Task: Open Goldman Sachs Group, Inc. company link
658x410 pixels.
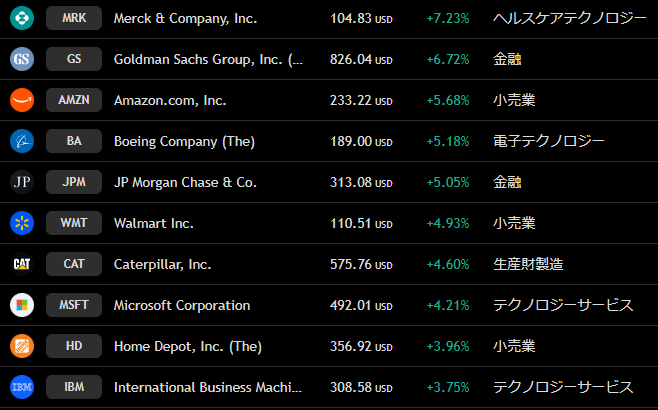Action: tap(208, 59)
